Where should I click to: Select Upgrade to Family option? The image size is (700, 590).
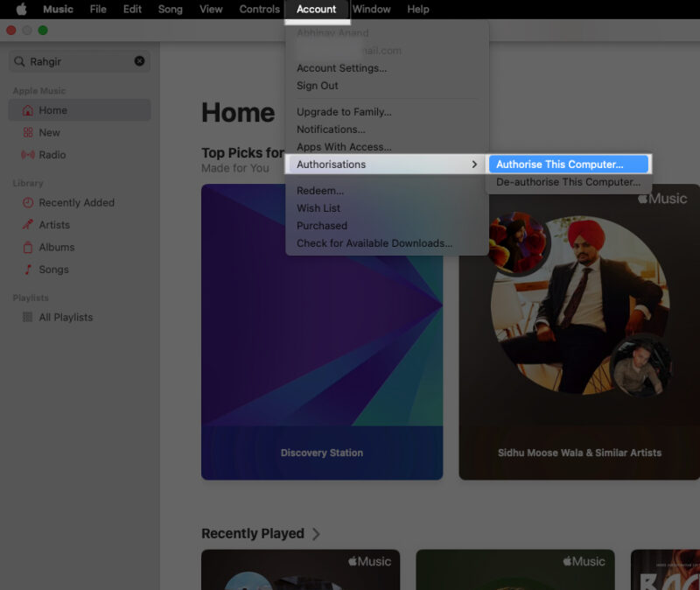pos(344,111)
